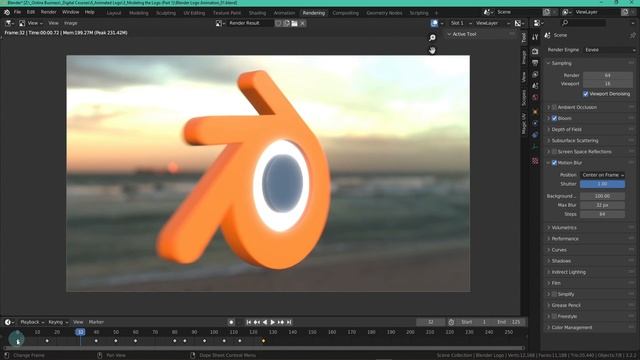Screen dimensions: 640x360
Task: Click the Render samples field
Action: coord(608,76)
